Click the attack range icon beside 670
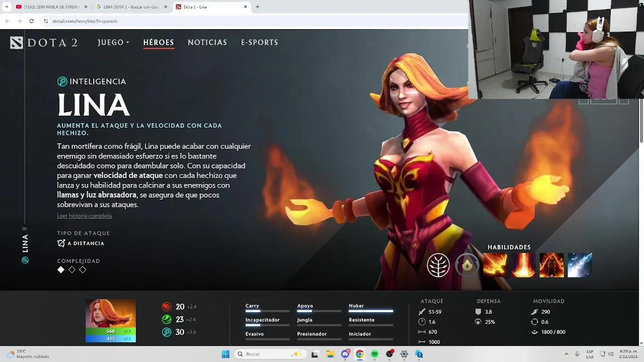The width and height of the screenshot is (644, 362). click(422, 332)
